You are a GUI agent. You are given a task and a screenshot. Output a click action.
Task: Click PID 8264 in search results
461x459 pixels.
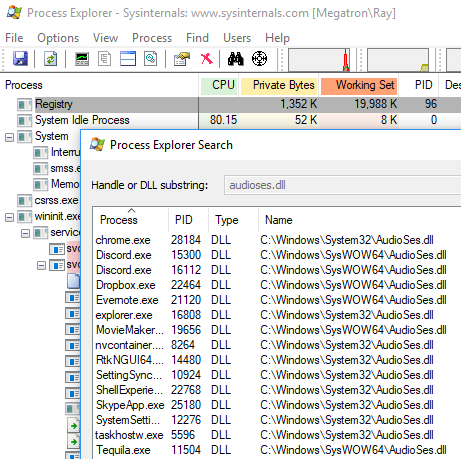pyautogui.click(x=183, y=345)
